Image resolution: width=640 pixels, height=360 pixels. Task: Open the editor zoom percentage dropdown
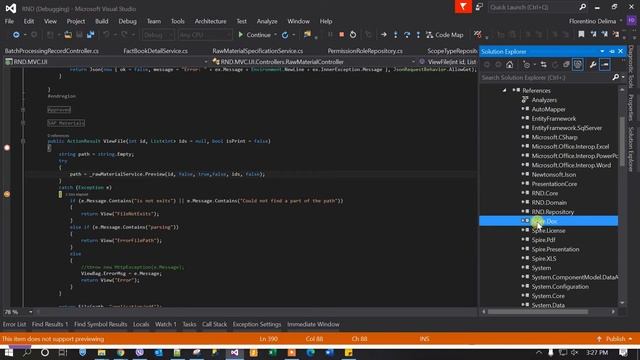30,312
